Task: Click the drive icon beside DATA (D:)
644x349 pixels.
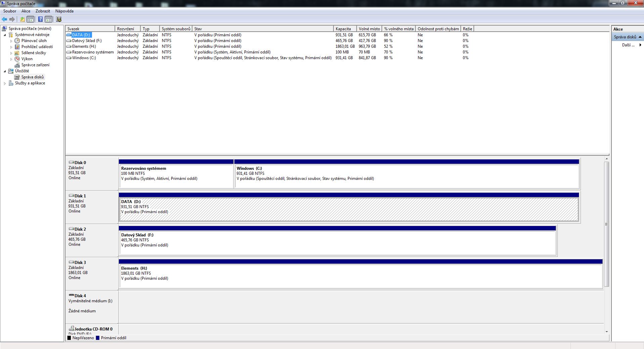Action: pos(69,35)
